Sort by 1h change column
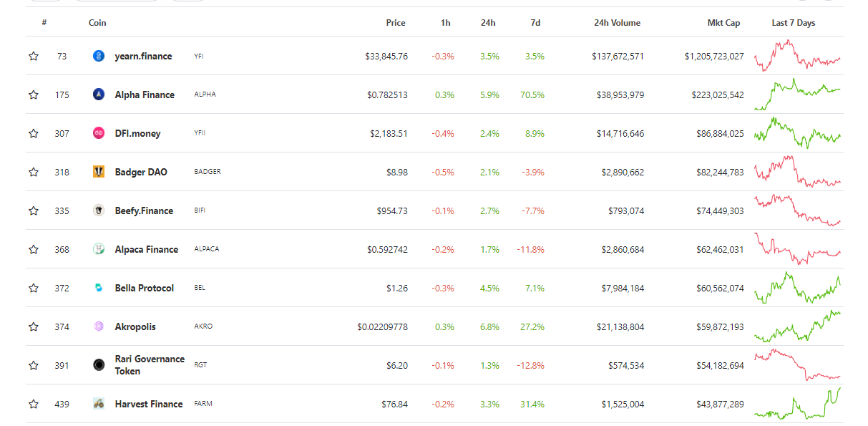The image size is (868, 426). pyautogui.click(x=446, y=23)
